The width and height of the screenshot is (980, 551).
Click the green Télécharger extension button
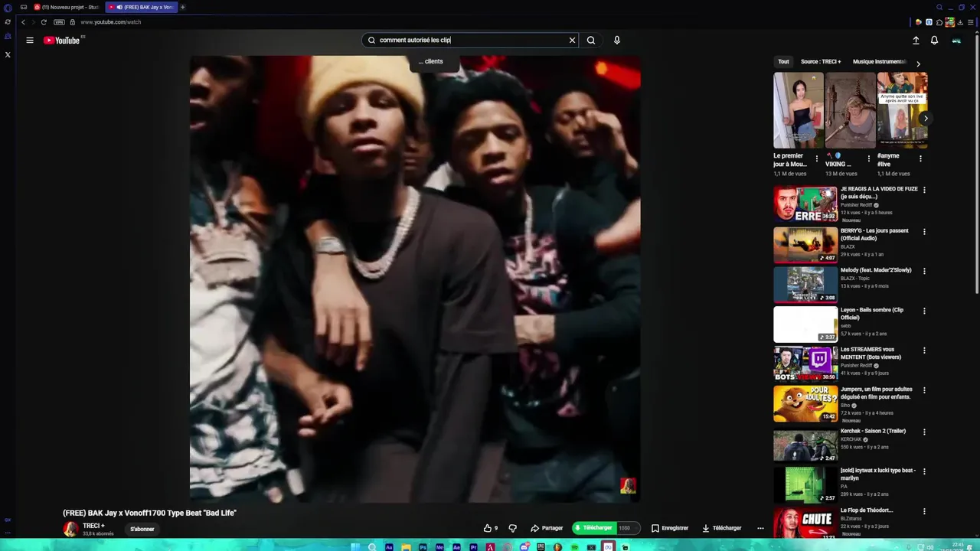pyautogui.click(x=593, y=528)
